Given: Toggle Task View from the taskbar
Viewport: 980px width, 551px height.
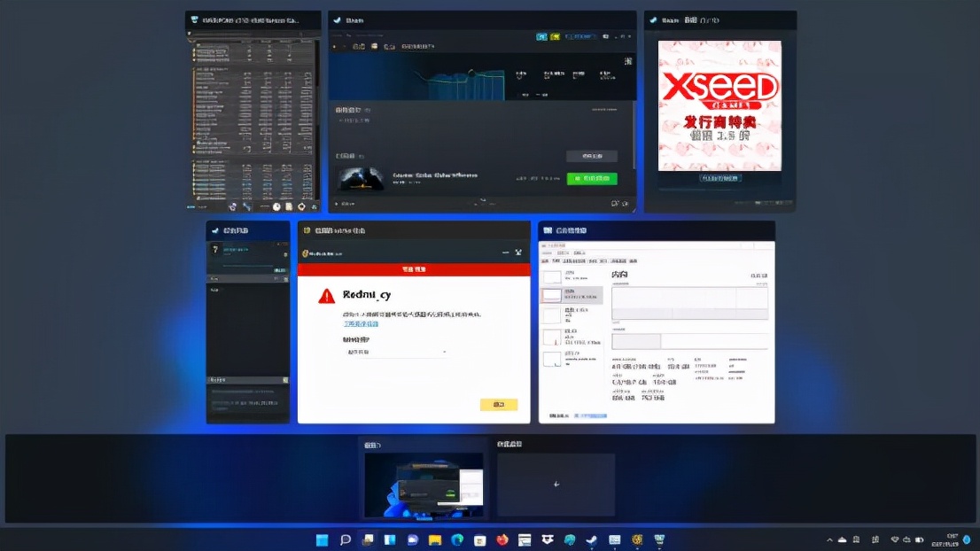Looking at the screenshot, I should pyautogui.click(x=368, y=539).
